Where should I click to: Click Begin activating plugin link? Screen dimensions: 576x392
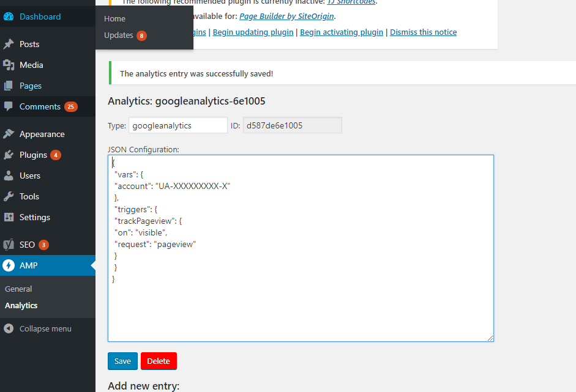click(342, 32)
